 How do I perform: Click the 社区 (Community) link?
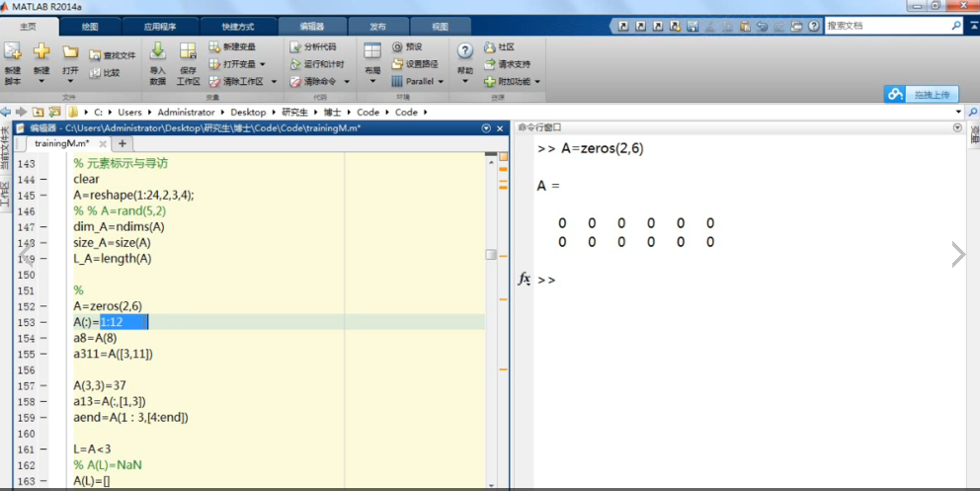click(499, 46)
